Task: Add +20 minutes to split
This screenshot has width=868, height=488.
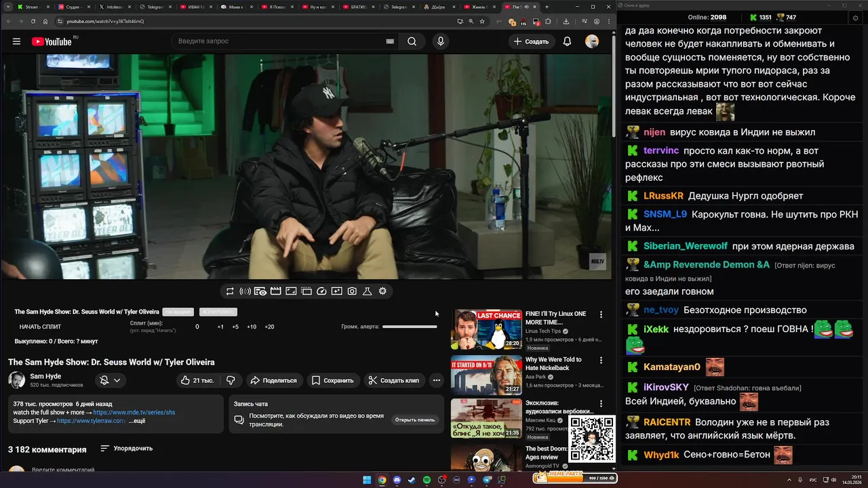Action: click(x=269, y=327)
